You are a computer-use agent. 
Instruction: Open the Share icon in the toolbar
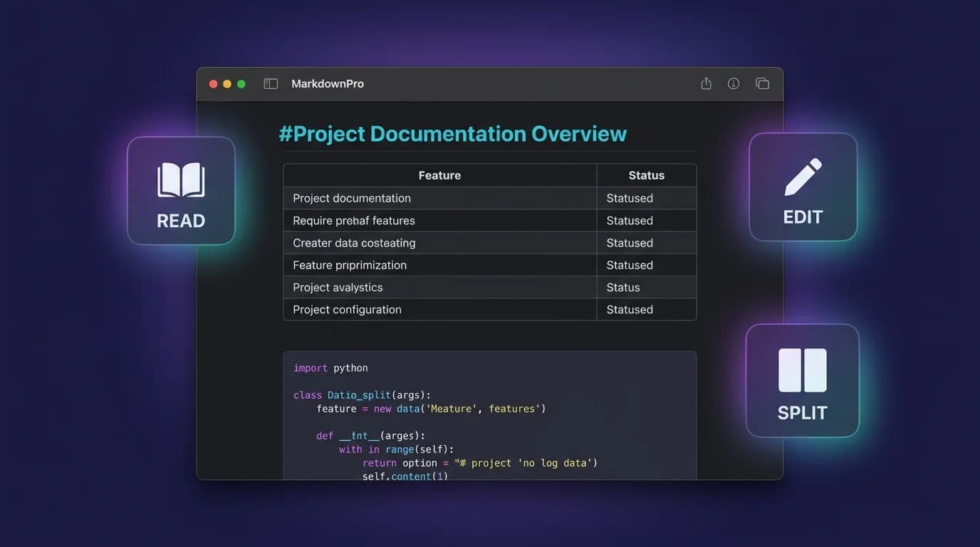pos(706,83)
